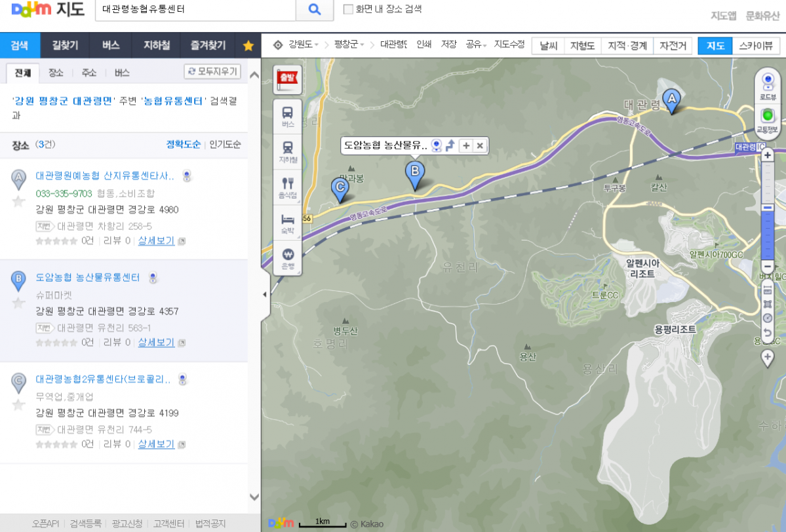
Task: Click 저장 save in the map toolbar
Action: (448, 45)
